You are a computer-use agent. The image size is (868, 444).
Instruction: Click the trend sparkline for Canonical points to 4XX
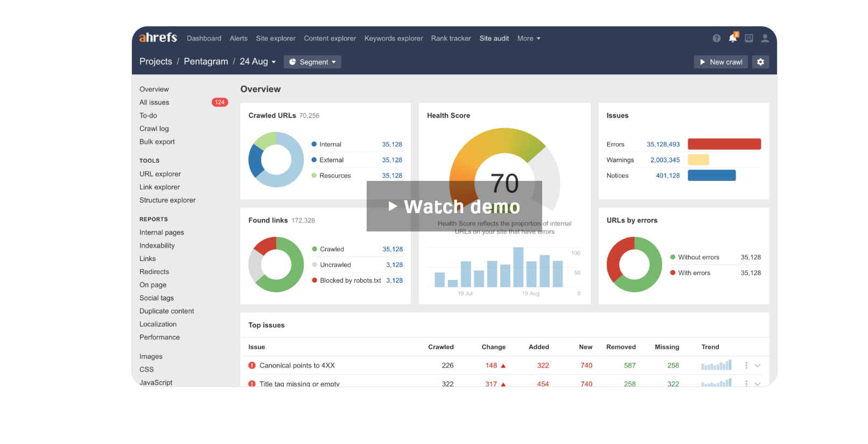(x=716, y=365)
